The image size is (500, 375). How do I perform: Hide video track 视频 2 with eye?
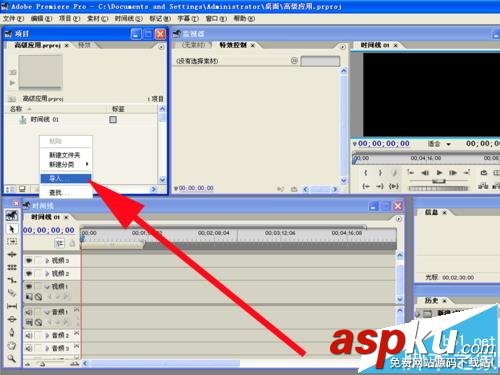(29, 274)
